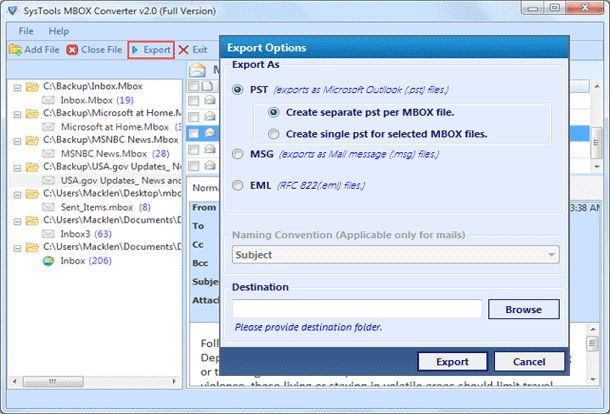Select the Sent_Items.mbox envelope icon

click(x=48, y=207)
